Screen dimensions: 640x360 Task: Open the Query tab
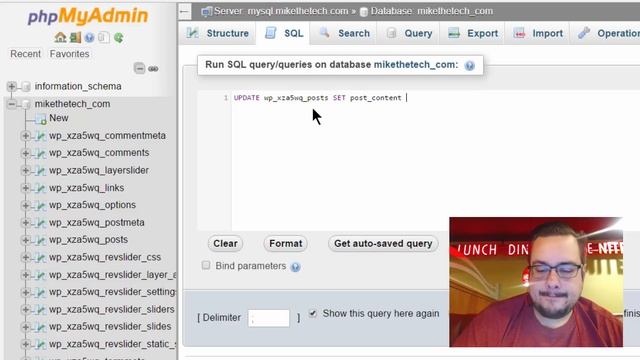click(x=409, y=33)
